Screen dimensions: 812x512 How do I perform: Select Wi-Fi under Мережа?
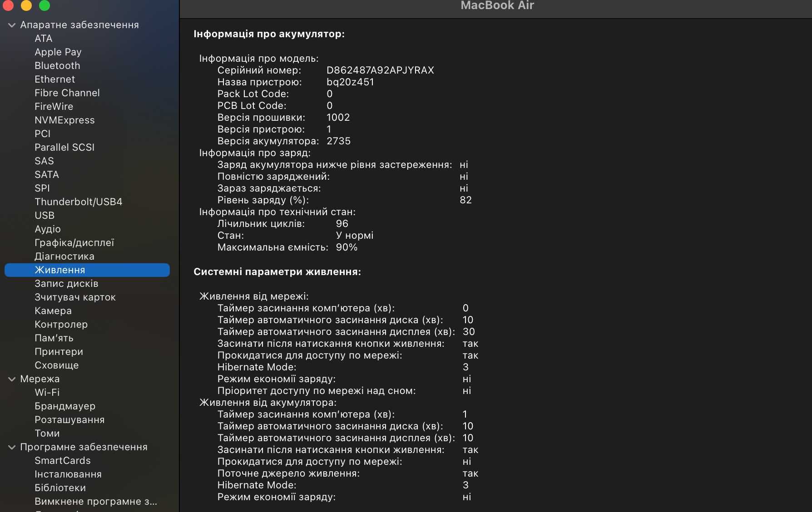(x=47, y=393)
